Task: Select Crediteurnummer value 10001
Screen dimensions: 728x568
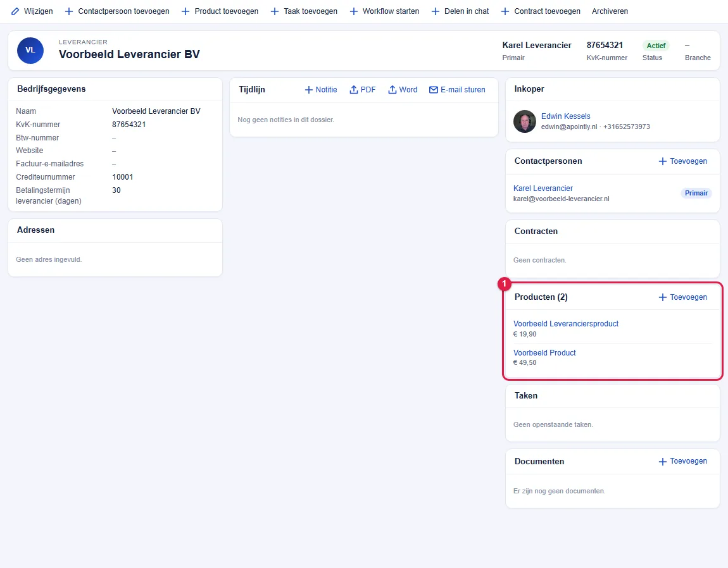Action: coord(123,177)
